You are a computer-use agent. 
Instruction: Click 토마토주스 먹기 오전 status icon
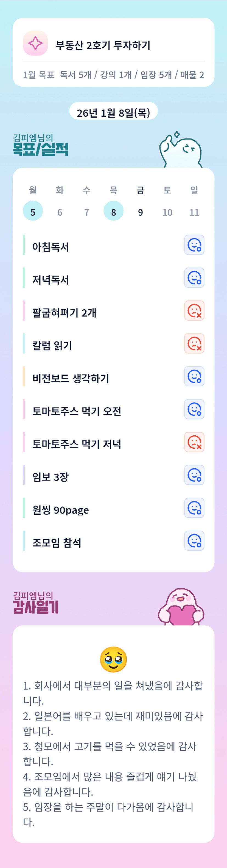[194, 410]
